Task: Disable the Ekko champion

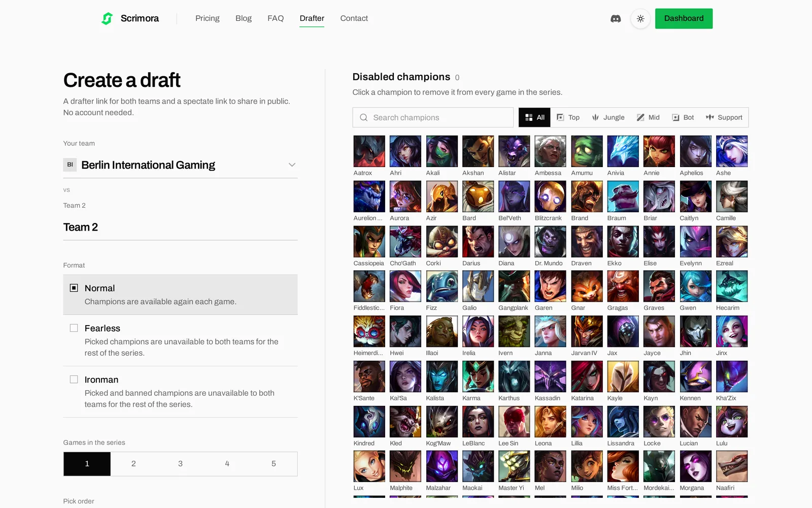Action: point(623,242)
